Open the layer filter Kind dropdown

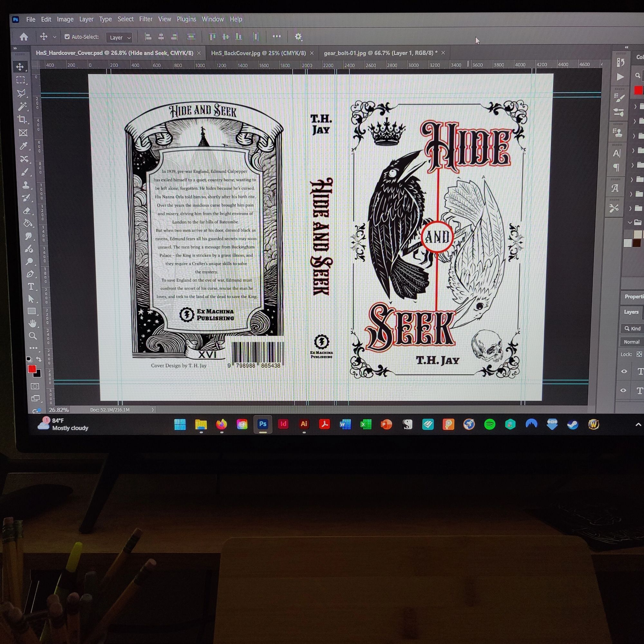point(632,328)
